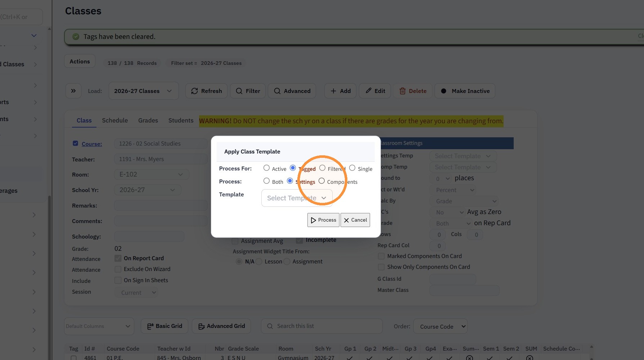Toggle Exclude On Wizard checkbox
This screenshot has width=644, height=360.
pos(118,269)
